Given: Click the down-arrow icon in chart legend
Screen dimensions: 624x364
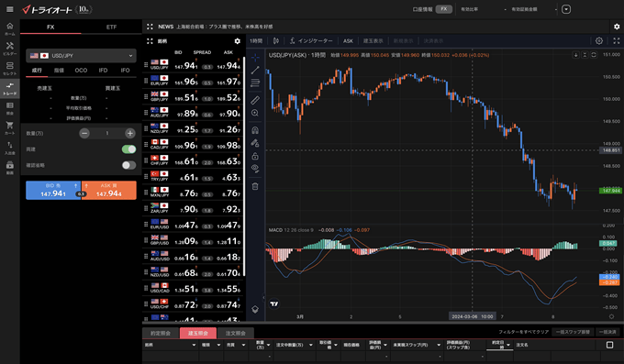Looking at the screenshot, I should [576, 55].
